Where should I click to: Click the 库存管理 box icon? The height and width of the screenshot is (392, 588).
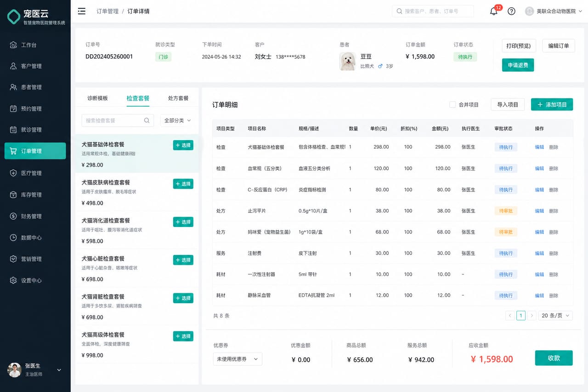click(13, 194)
